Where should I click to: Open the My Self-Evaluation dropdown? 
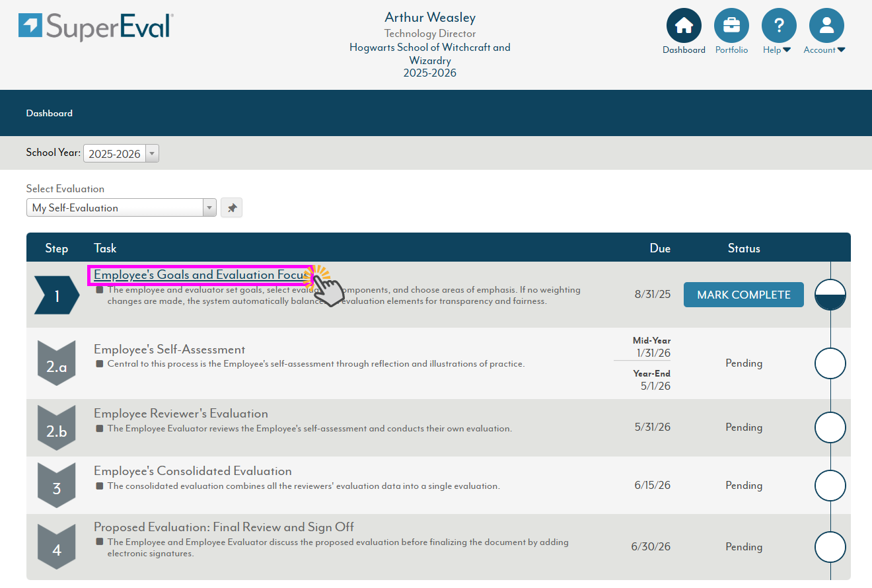pyautogui.click(x=121, y=207)
